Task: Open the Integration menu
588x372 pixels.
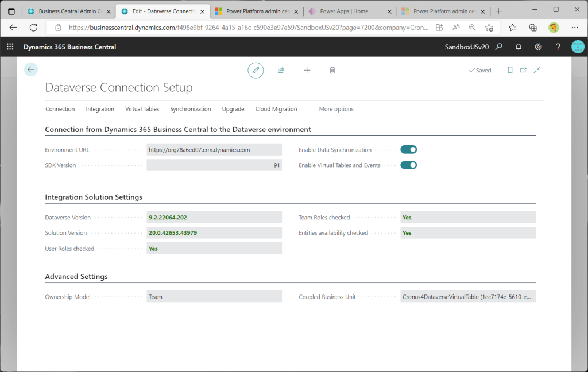Action: [100, 109]
